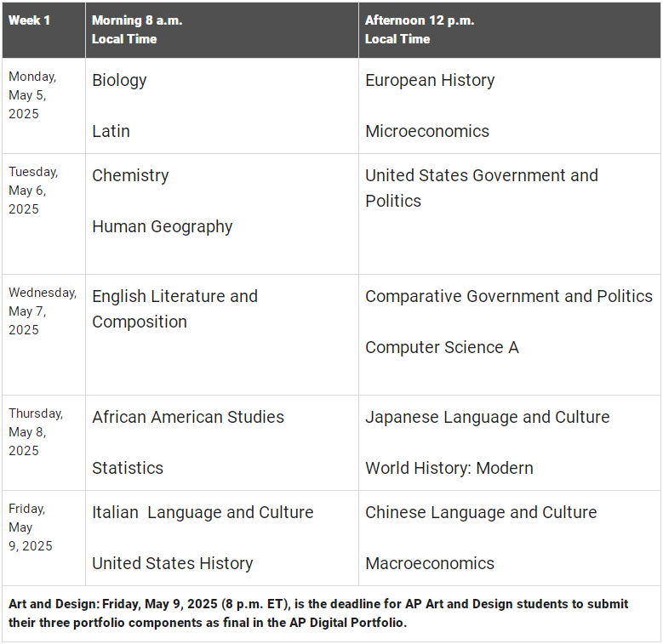Select the Human Geography exam
The image size is (663, 644).
pyautogui.click(x=162, y=227)
